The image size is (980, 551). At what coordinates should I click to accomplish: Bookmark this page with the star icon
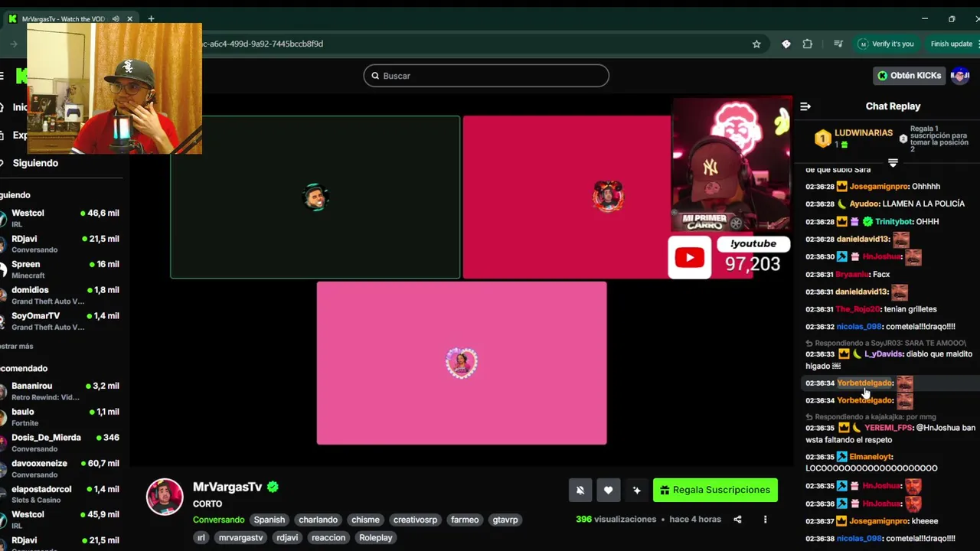tap(756, 44)
